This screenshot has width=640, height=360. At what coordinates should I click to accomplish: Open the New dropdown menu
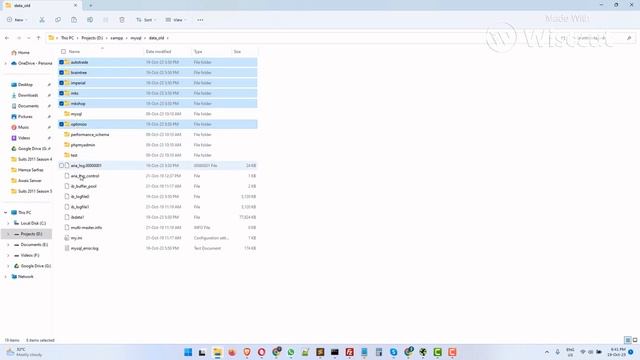tap(17, 20)
